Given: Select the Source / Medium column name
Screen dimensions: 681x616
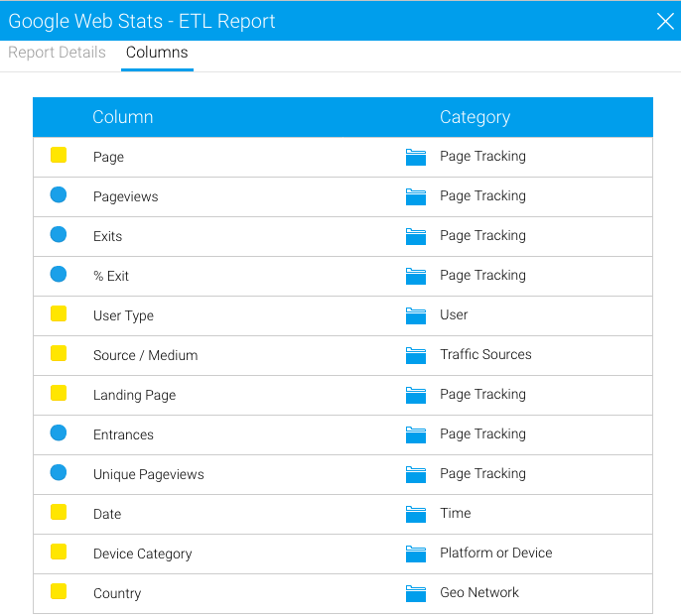Looking at the screenshot, I should coord(146,355).
